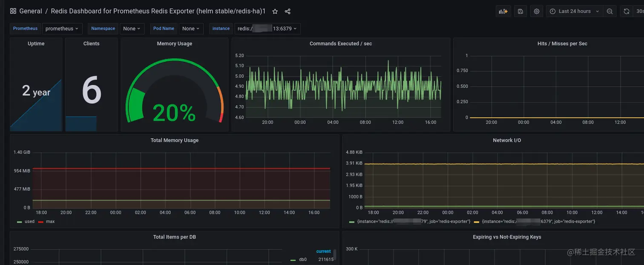Open the share dashboard icon
The image size is (644, 265).
point(287,11)
